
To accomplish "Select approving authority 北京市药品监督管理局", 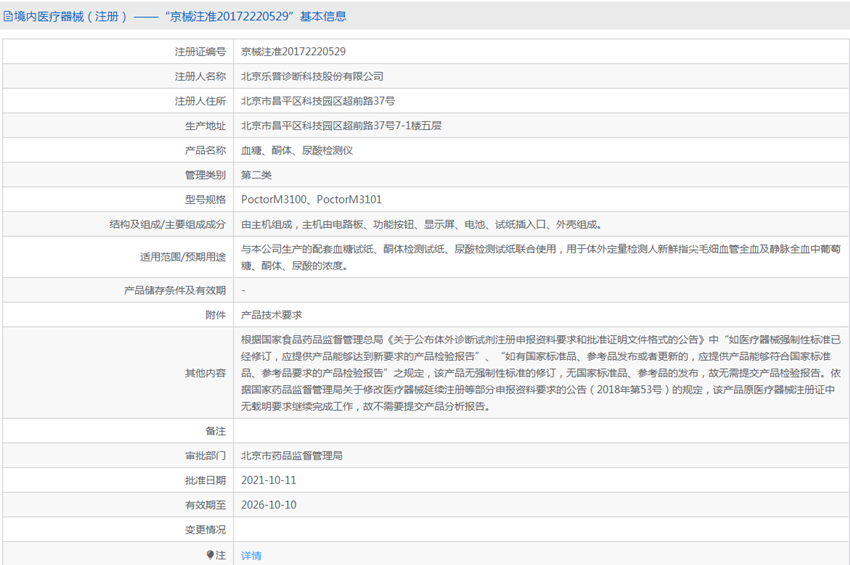I will (x=292, y=455).
